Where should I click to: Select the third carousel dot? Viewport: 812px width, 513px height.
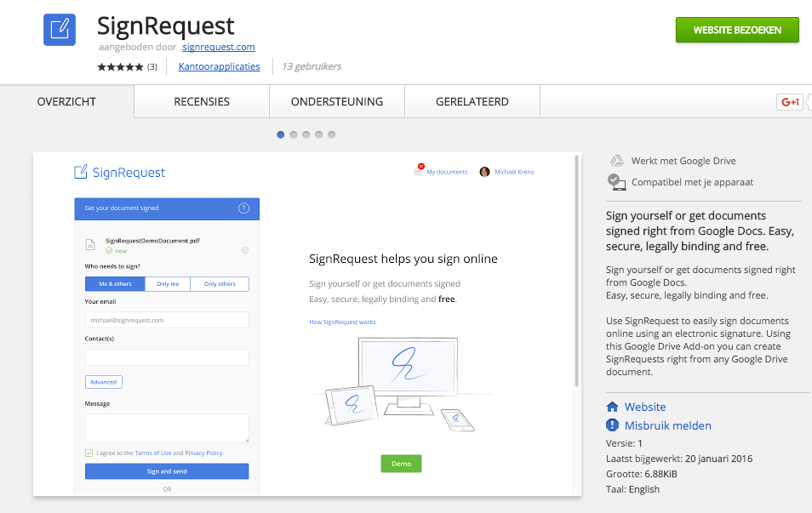tap(306, 134)
